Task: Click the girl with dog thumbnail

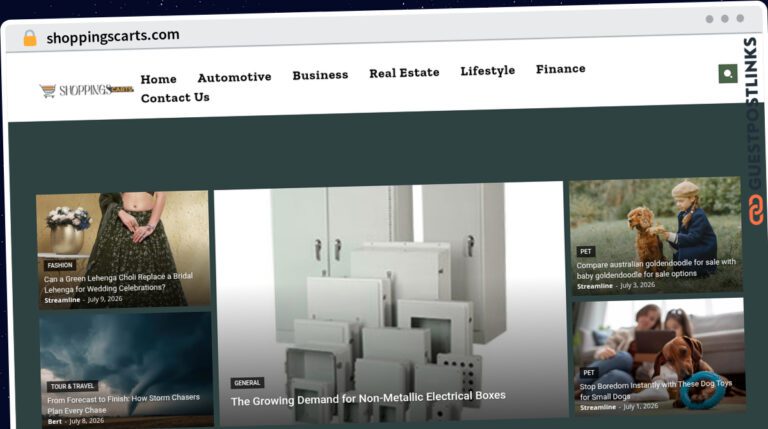Action: click(656, 236)
